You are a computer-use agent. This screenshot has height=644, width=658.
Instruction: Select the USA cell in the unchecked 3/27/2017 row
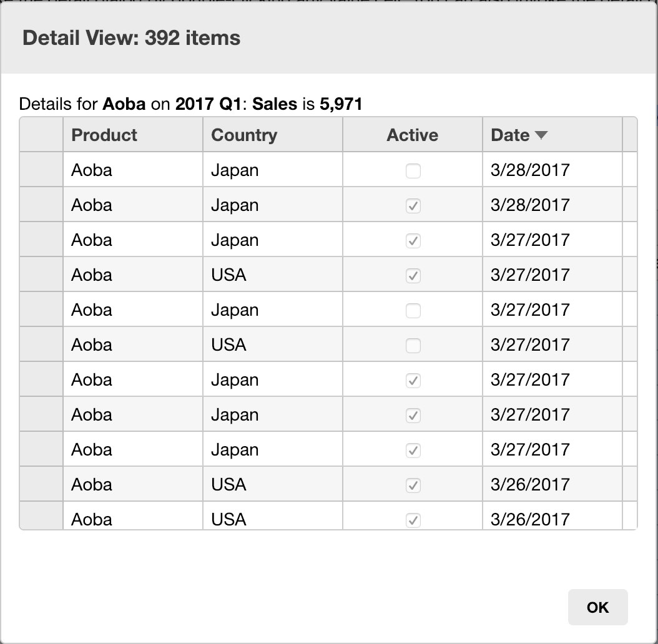(273, 344)
